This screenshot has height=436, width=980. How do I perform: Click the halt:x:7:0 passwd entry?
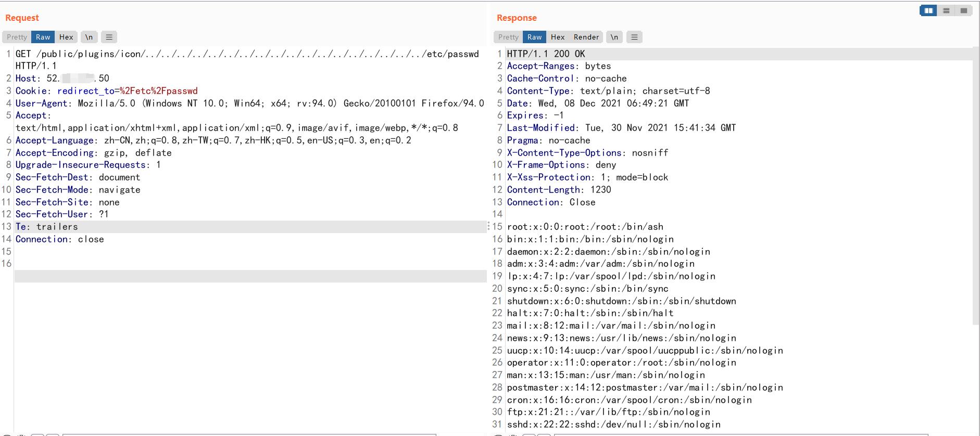point(590,313)
